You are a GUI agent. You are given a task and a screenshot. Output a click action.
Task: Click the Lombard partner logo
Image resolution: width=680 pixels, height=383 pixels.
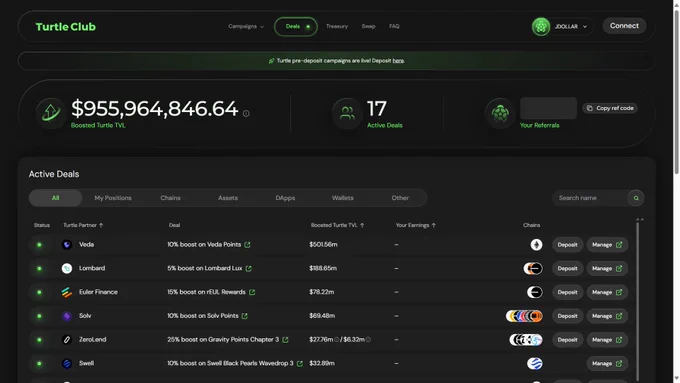pos(67,268)
